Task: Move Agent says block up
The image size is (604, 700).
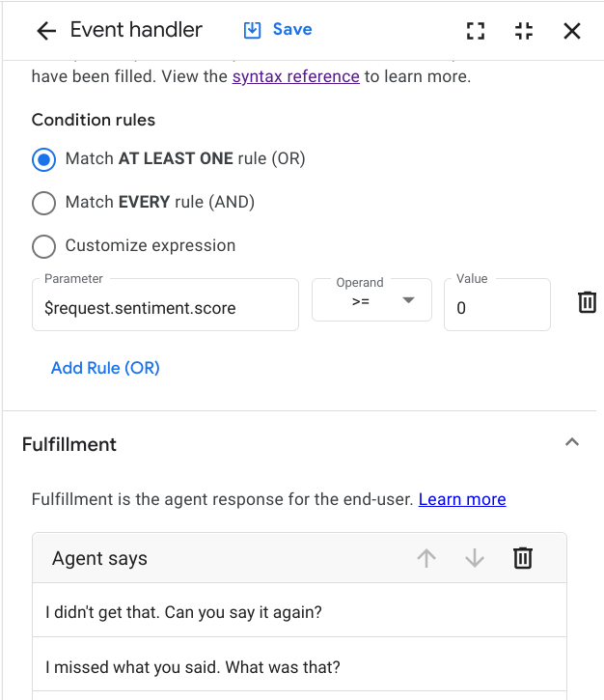Action: (426, 558)
